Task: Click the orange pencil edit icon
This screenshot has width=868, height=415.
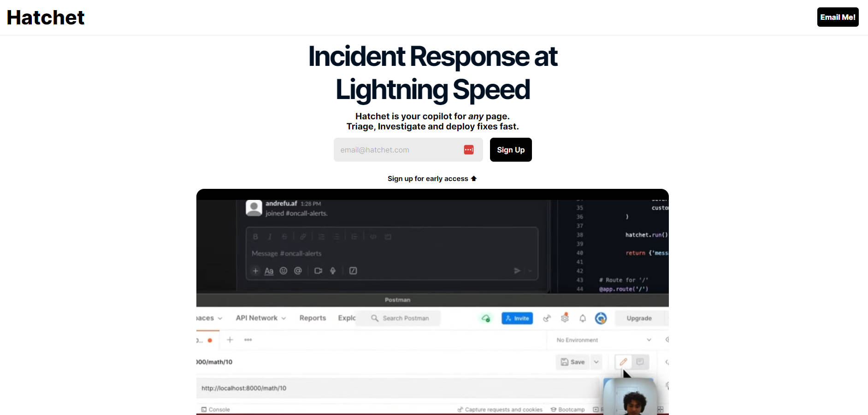Action: coord(623,362)
